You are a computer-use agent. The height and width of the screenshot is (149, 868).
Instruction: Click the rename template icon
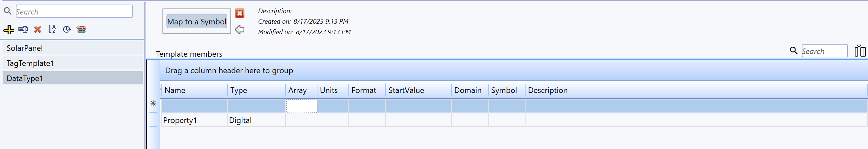tap(23, 30)
